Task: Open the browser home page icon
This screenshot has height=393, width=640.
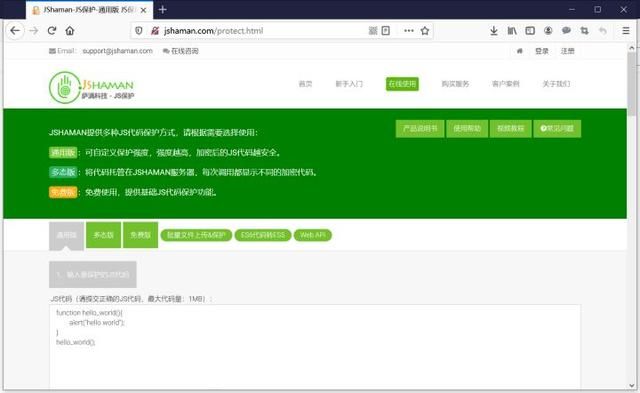Action: click(70, 31)
